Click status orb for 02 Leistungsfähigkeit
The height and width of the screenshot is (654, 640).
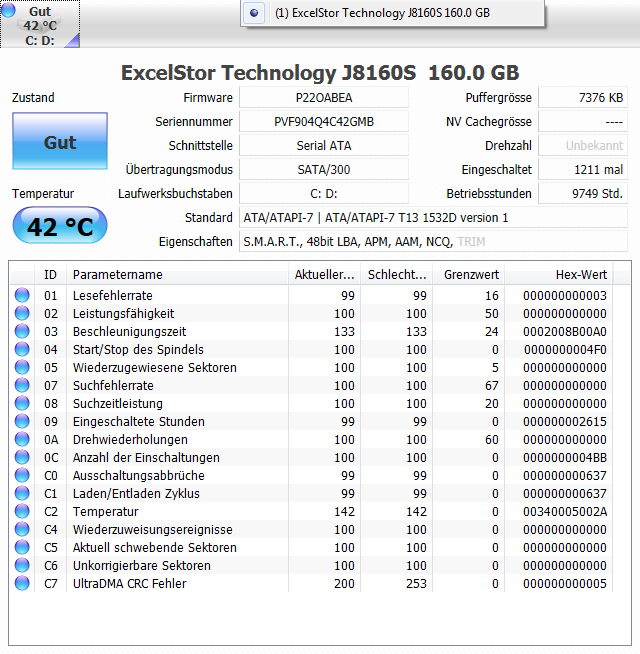22,313
